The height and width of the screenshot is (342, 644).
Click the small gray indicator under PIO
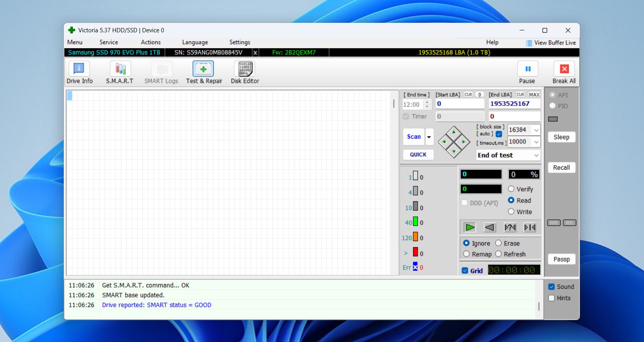(553, 119)
